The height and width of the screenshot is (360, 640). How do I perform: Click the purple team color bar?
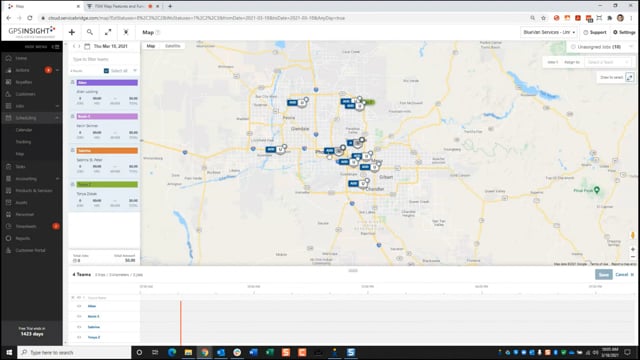[107, 82]
